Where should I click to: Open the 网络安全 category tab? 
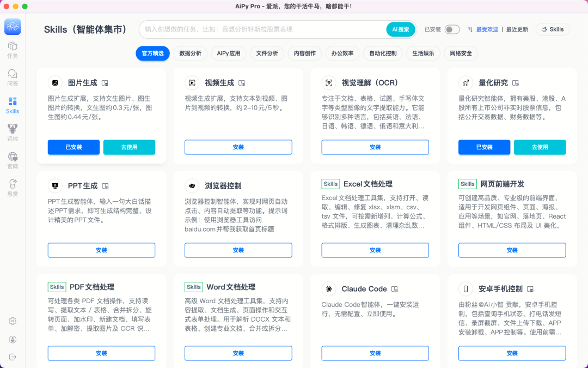pyautogui.click(x=461, y=53)
